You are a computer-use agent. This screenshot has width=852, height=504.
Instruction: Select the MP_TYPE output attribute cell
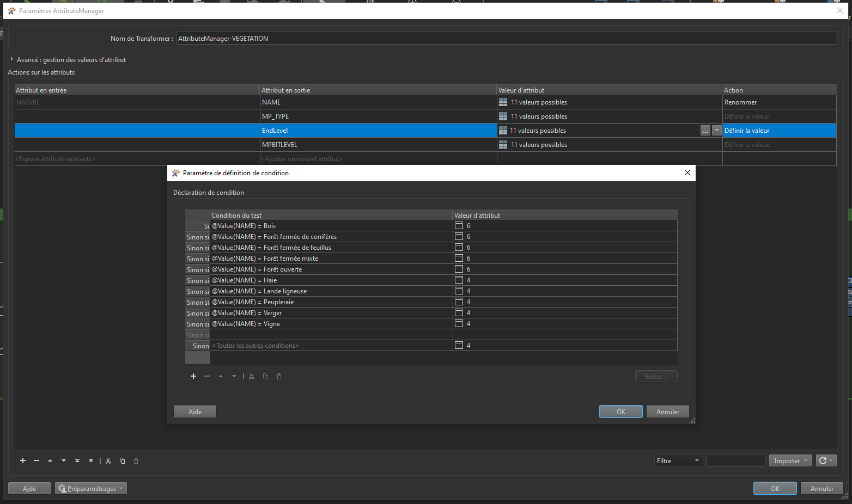pos(379,116)
